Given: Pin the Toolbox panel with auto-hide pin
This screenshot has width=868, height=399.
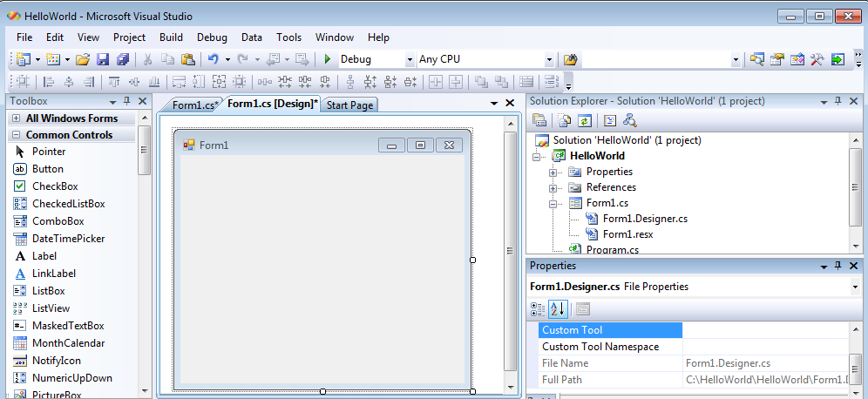Looking at the screenshot, I should pos(126,101).
